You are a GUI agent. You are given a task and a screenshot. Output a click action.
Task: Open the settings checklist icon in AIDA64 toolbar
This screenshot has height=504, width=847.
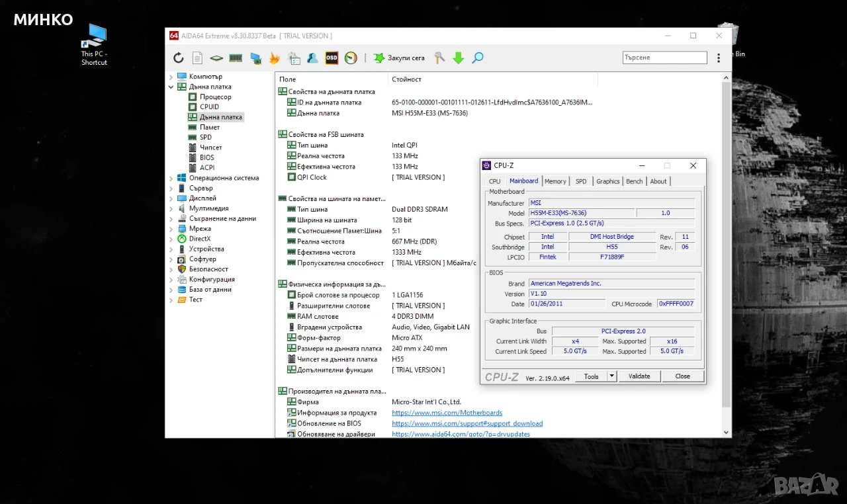294,58
